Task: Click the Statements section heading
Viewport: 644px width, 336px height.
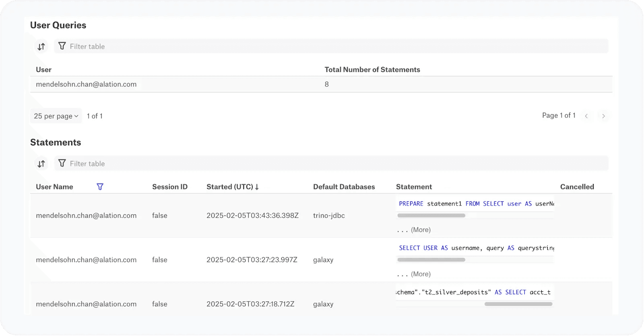Action: coord(56,143)
